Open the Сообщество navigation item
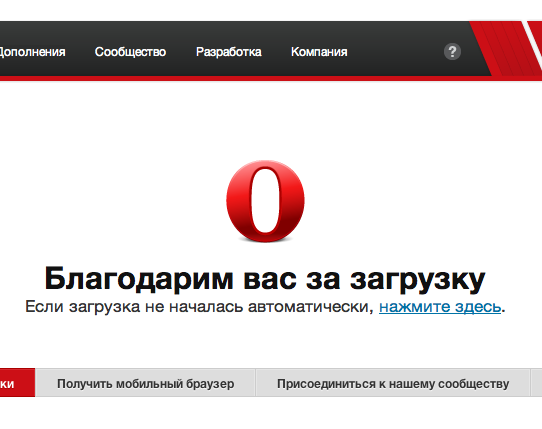This screenshot has width=542, height=429. point(130,52)
